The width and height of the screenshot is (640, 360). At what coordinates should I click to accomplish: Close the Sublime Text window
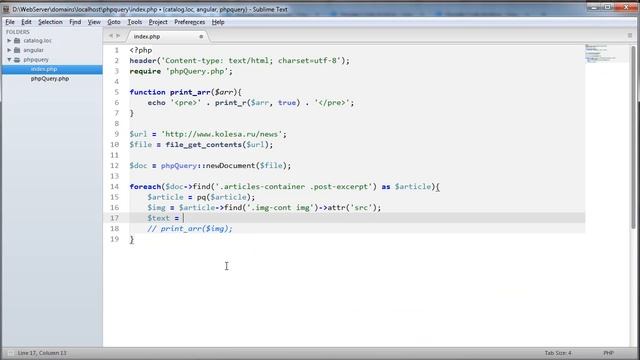tap(626, 7)
